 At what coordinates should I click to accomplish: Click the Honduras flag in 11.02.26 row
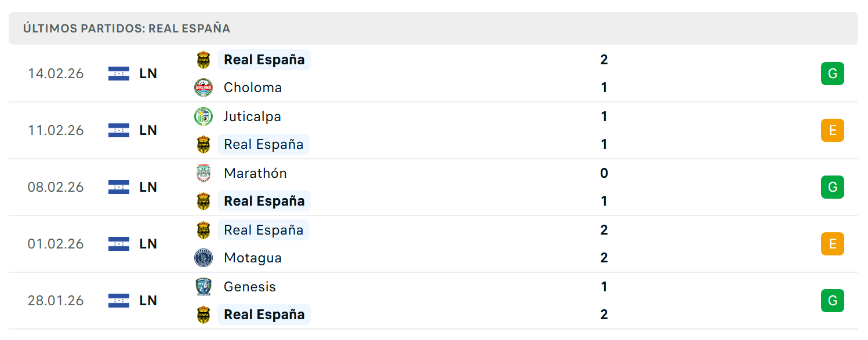119,130
